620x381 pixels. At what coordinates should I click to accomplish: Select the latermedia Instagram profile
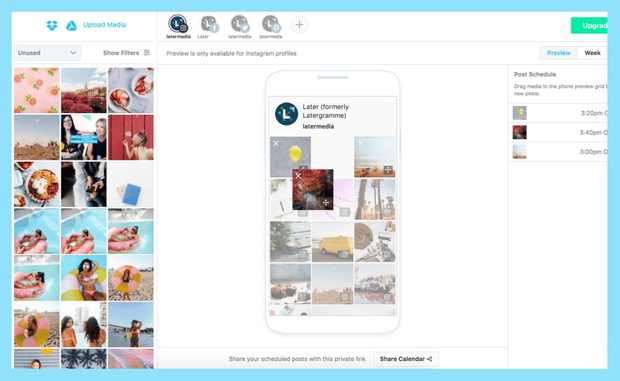click(x=178, y=25)
